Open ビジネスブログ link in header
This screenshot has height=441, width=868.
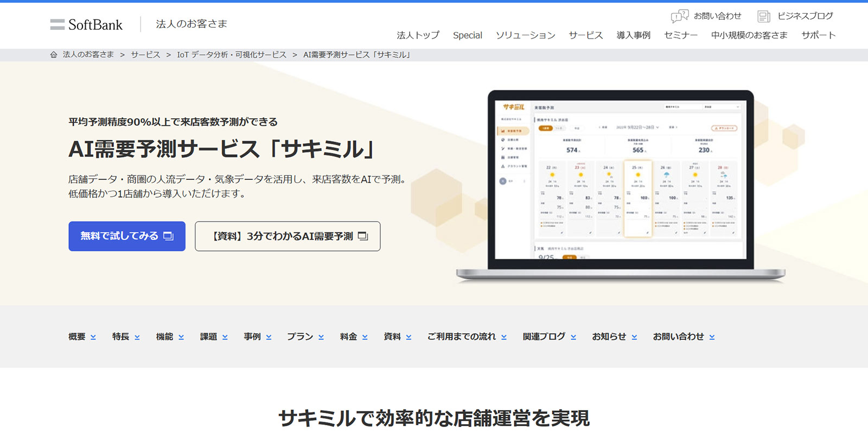(x=805, y=16)
